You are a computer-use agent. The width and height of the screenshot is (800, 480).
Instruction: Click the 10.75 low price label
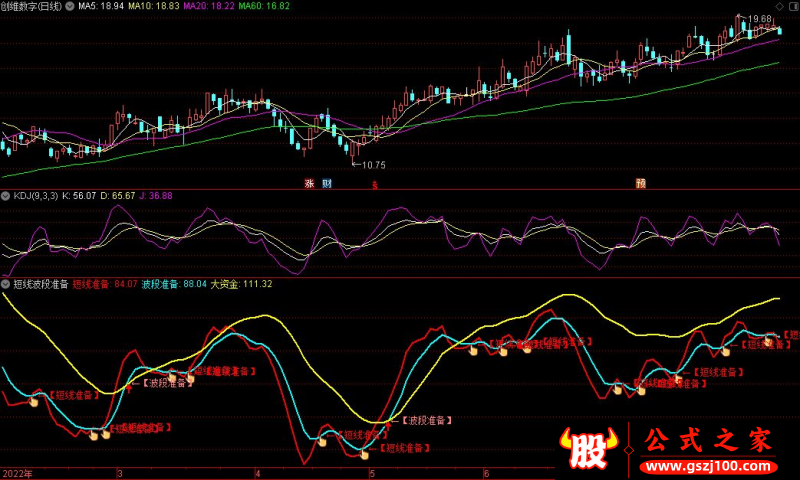(x=373, y=165)
